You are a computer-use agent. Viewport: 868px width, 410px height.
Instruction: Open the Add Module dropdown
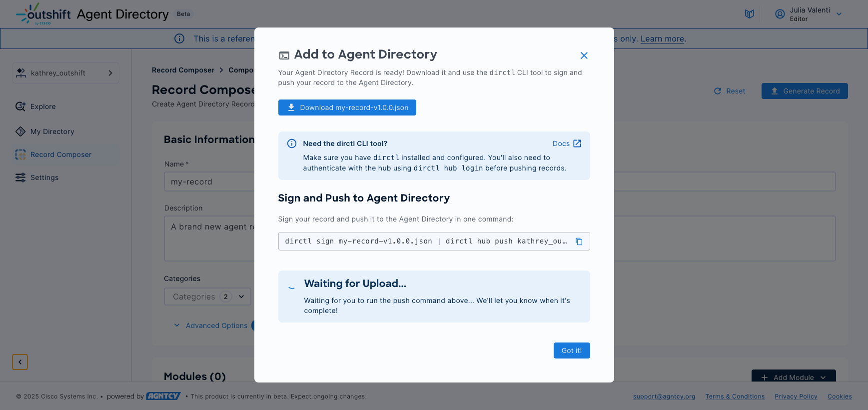click(x=793, y=377)
